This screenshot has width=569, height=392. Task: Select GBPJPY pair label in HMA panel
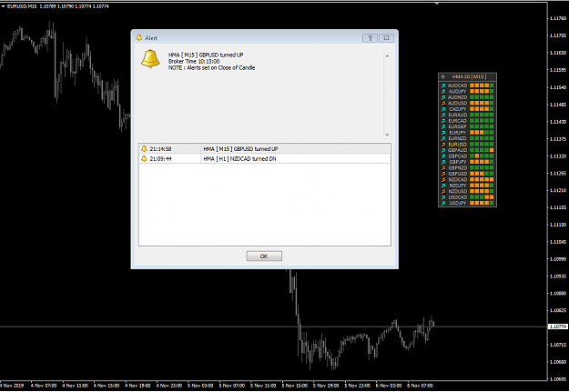(458, 162)
